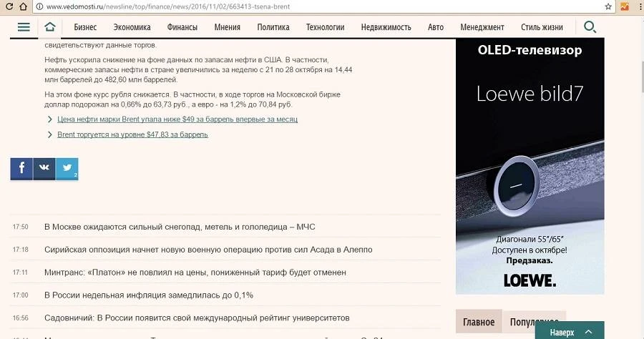
Task: Open the Технологии section
Action: pos(326,27)
